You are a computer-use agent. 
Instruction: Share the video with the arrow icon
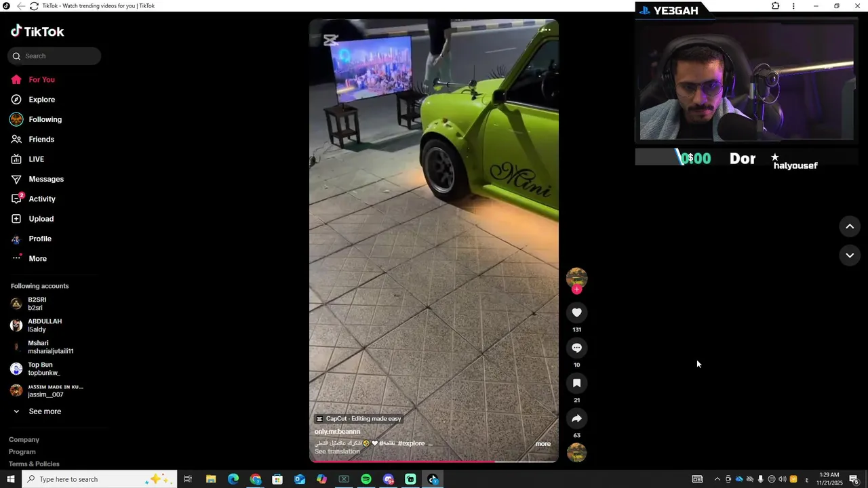click(x=576, y=418)
